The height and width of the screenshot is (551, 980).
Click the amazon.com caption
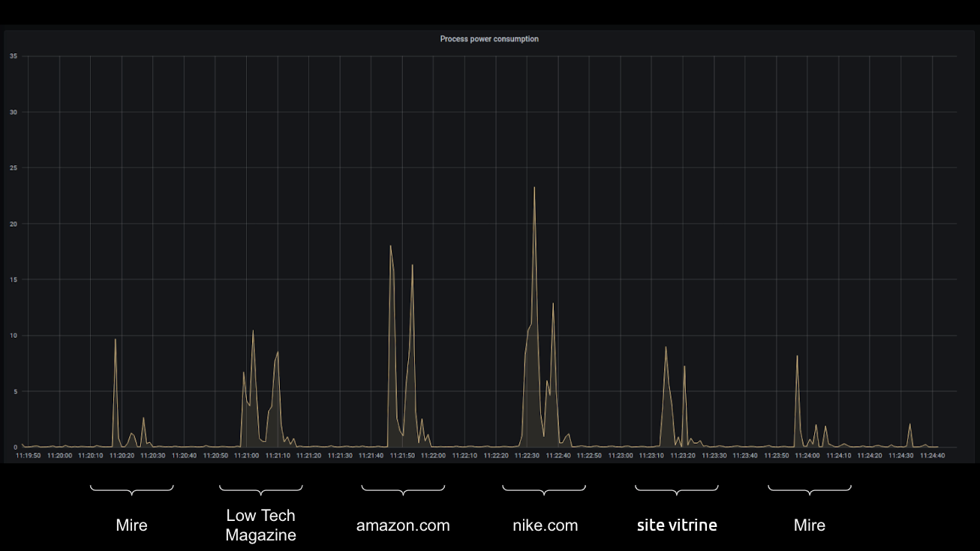pos(403,525)
